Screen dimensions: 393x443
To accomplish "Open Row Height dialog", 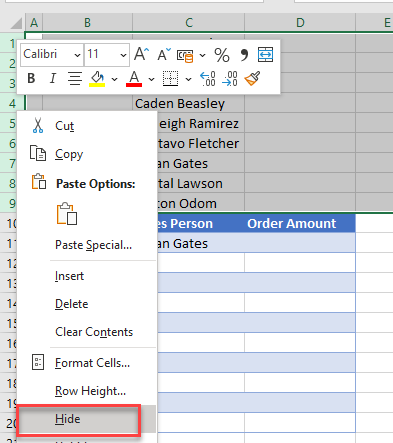I will tap(87, 391).
